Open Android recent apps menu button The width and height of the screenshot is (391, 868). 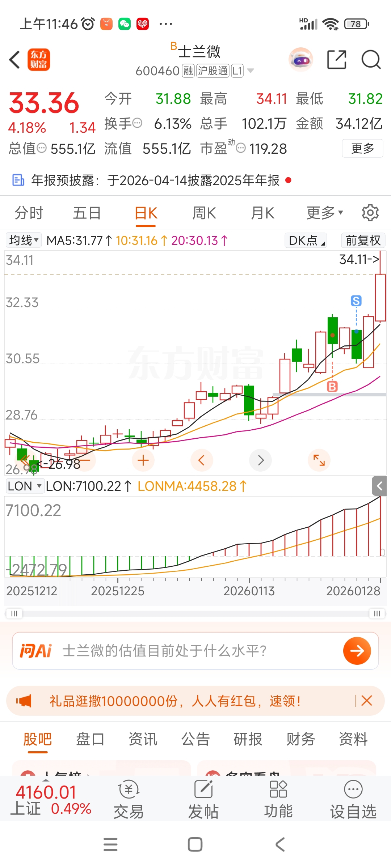[110, 844]
